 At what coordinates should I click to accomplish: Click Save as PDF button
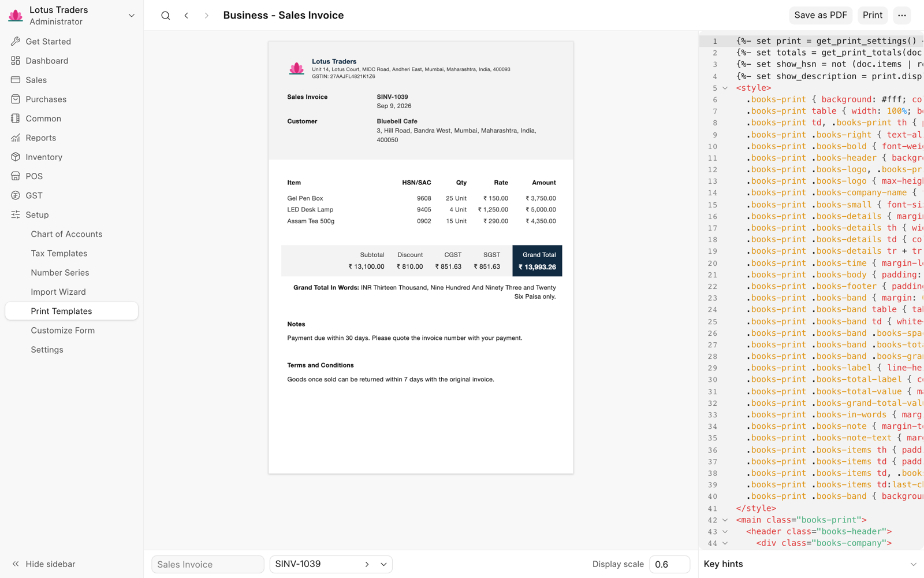click(x=820, y=16)
